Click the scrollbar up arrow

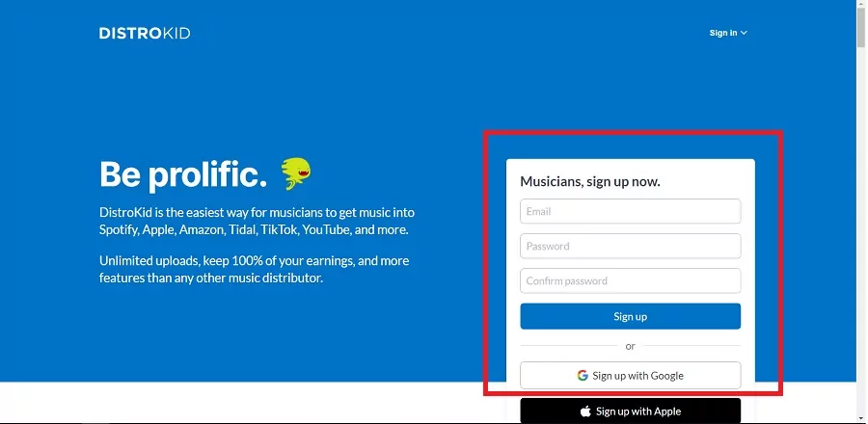pos(862,5)
